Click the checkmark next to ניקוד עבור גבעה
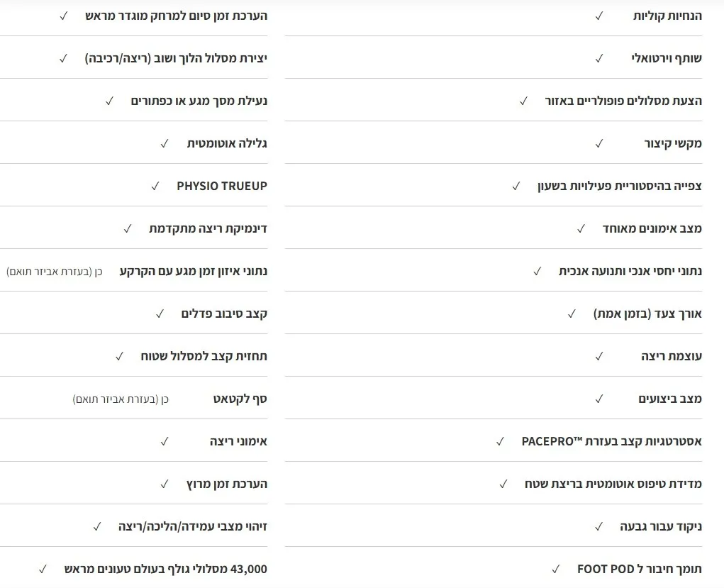Viewport: 724px width, 588px height. pos(599,526)
